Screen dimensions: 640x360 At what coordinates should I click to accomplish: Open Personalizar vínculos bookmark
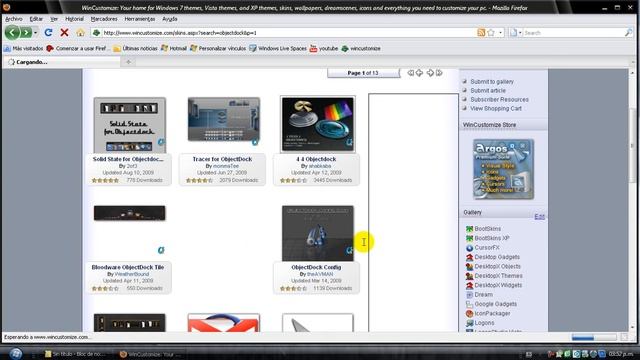[218, 48]
